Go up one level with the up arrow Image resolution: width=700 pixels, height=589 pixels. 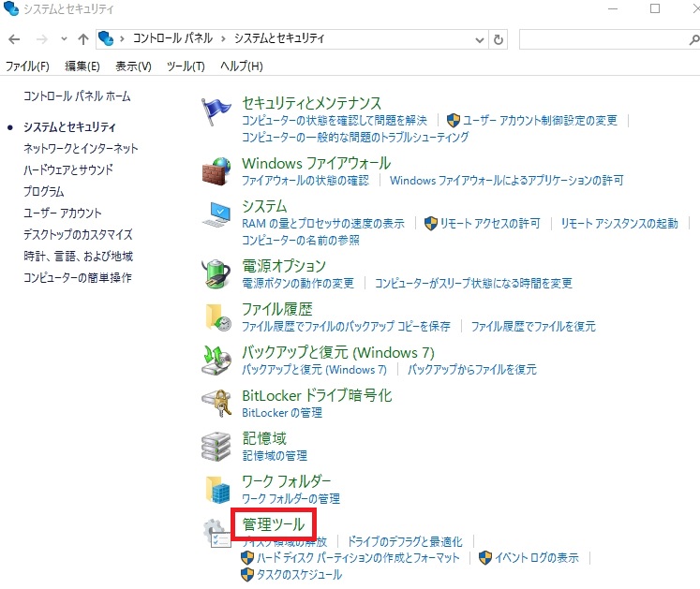83,39
